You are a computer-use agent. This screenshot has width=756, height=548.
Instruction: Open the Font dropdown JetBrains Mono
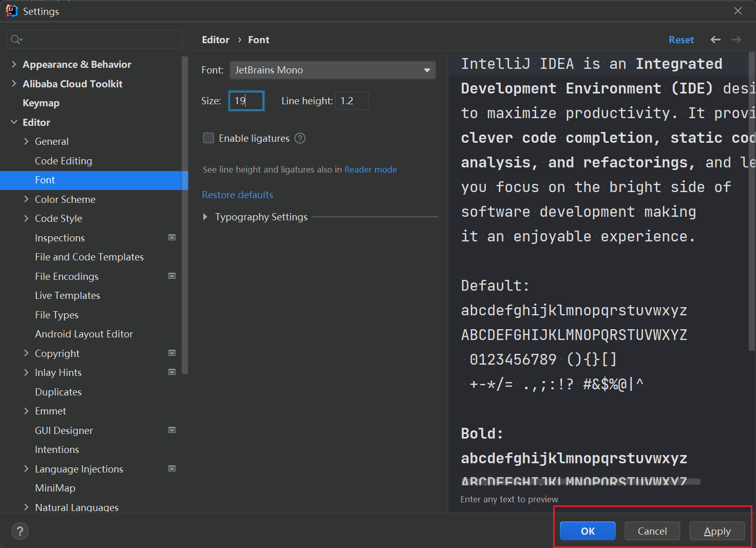(x=333, y=70)
